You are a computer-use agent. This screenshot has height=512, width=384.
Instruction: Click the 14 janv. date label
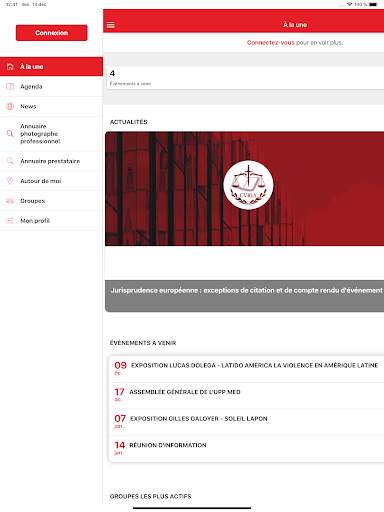tap(120, 448)
